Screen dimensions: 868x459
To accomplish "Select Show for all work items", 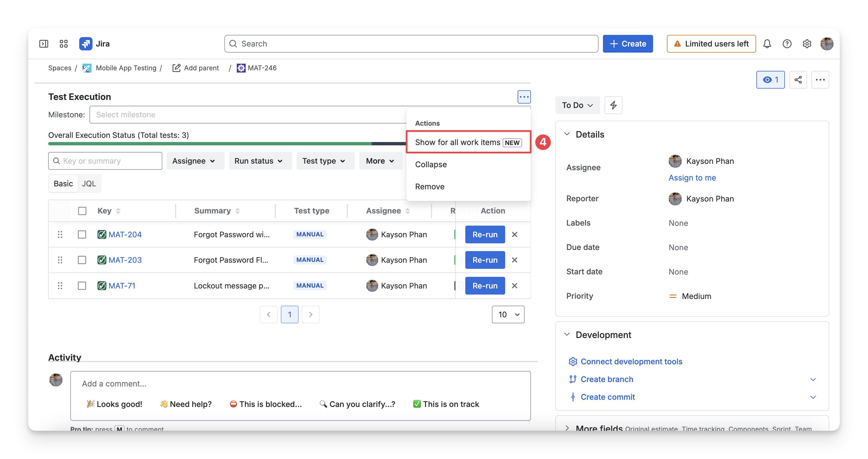I will pyautogui.click(x=468, y=142).
